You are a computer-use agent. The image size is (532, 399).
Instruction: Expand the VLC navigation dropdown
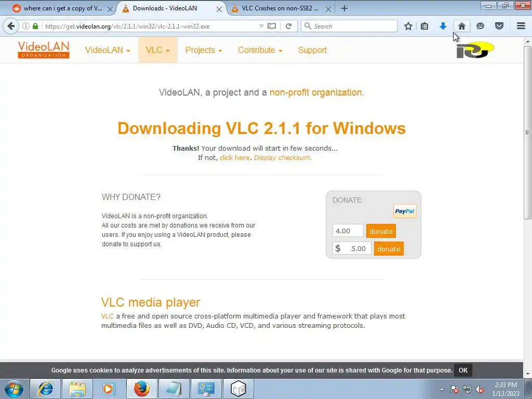[x=158, y=50]
